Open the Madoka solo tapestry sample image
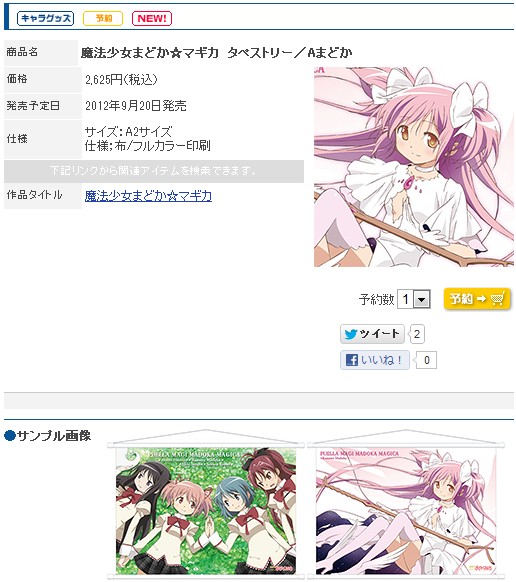 [x=406, y=504]
